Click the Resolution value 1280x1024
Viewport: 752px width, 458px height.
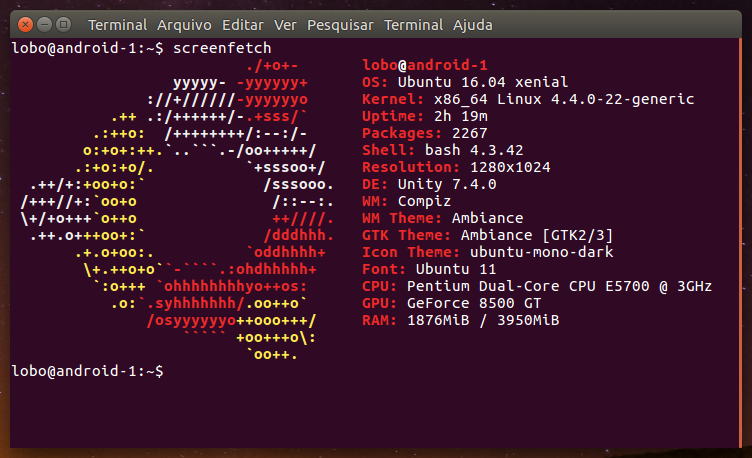tap(510, 167)
